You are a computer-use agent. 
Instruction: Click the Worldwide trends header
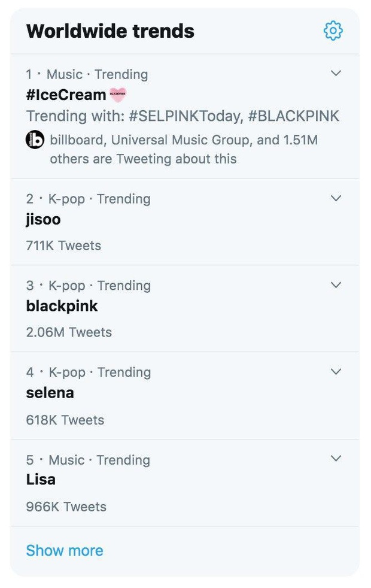(x=111, y=31)
